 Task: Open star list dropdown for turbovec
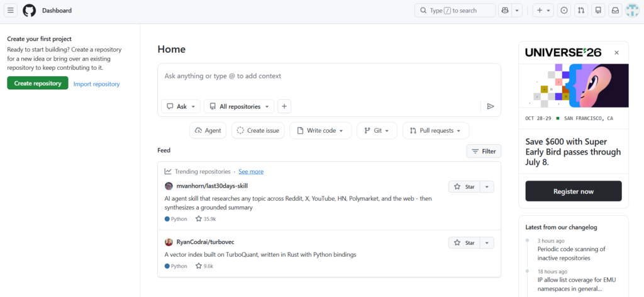(x=487, y=243)
